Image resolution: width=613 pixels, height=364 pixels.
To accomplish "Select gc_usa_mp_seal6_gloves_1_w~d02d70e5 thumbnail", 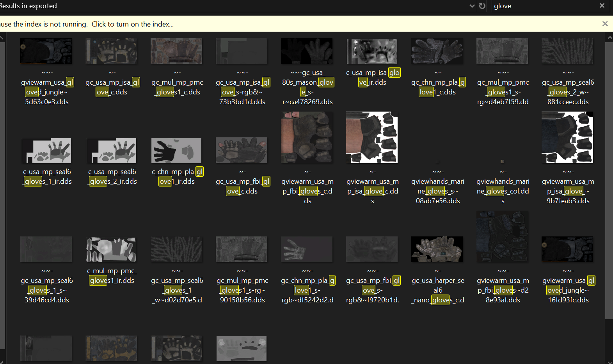I will click(176, 249).
